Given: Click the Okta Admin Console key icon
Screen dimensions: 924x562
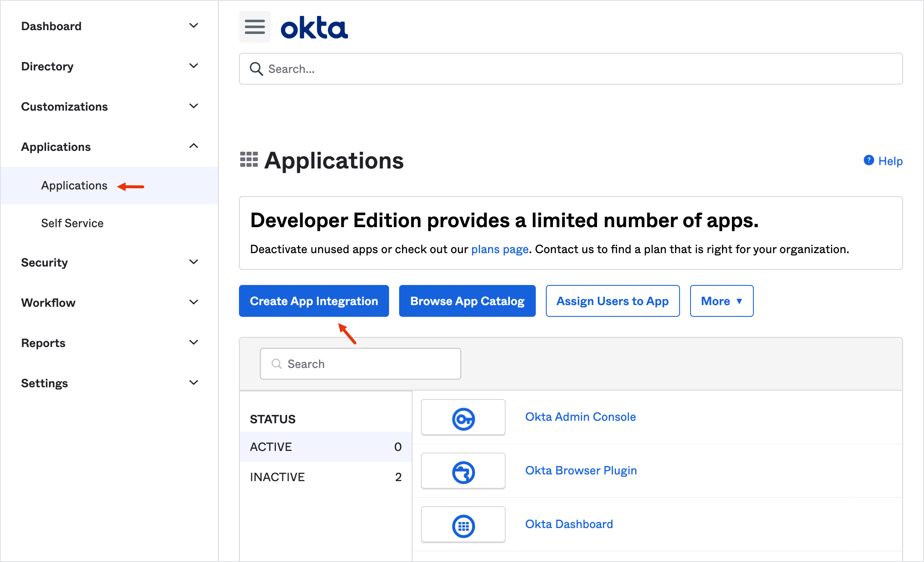Looking at the screenshot, I should 463,418.
